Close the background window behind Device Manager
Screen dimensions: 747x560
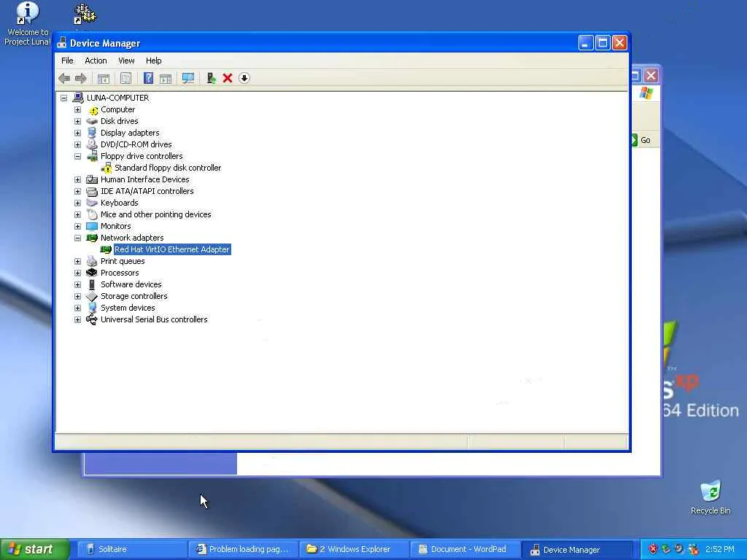point(651,75)
